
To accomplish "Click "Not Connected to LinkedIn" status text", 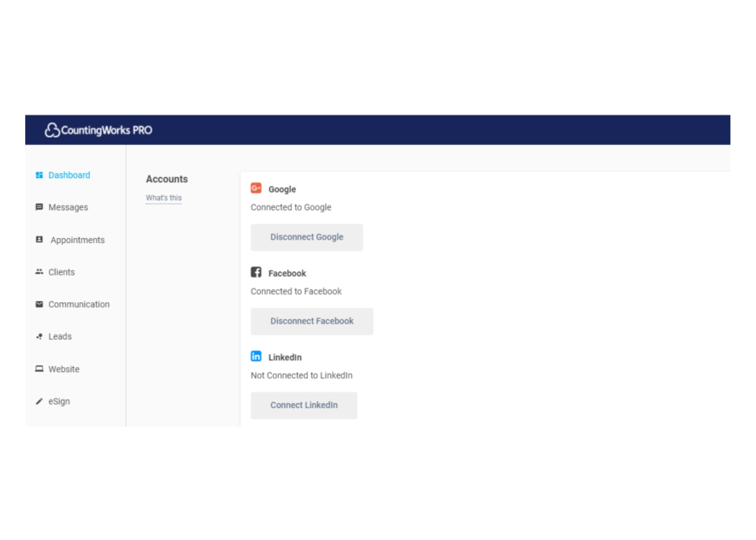I will [x=301, y=375].
